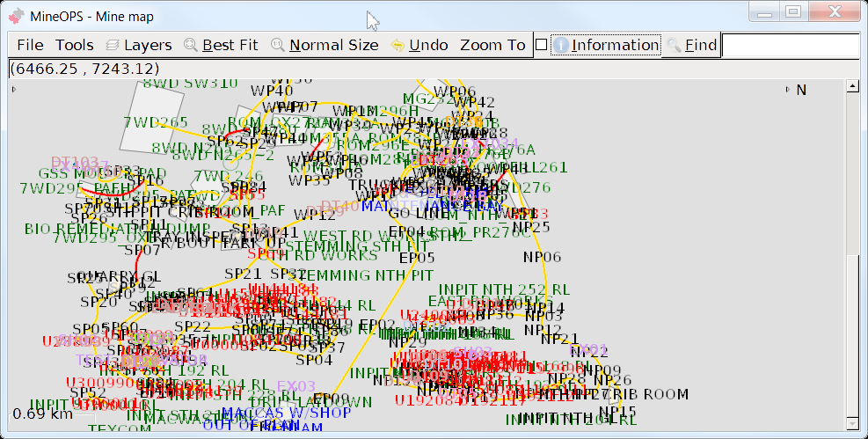The height and width of the screenshot is (439, 868).
Task: Select the SP21 map label
Action: tap(243, 274)
